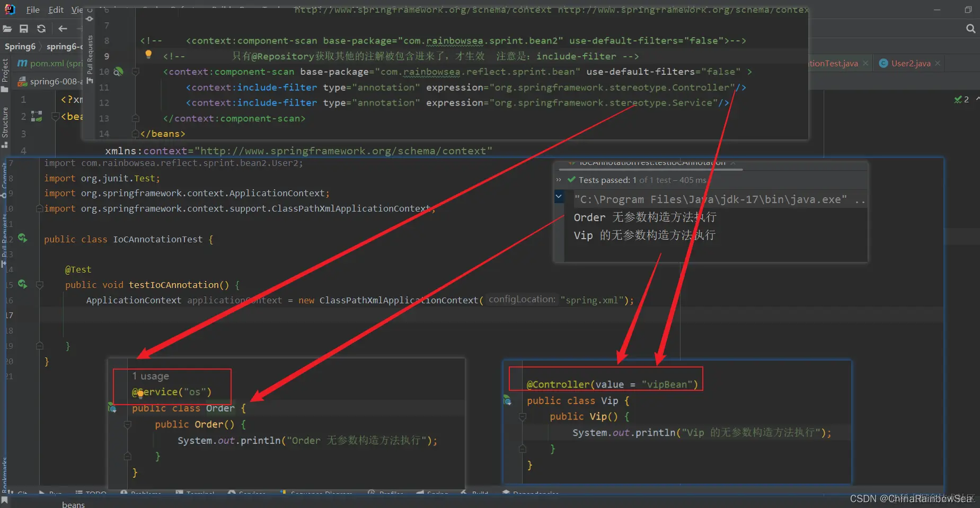Open the Structure tool window strip
980x508 pixels.
click(5, 126)
